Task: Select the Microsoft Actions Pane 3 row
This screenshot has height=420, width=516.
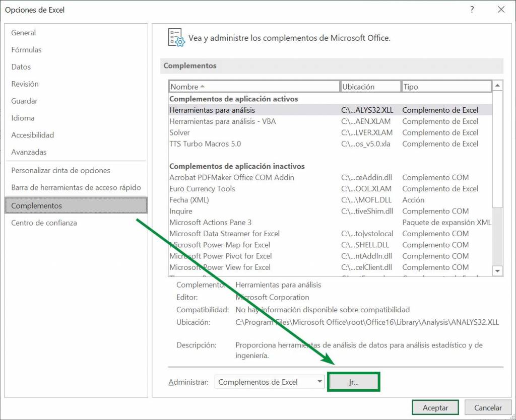Action: pyautogui.click(x=331, y=222)
